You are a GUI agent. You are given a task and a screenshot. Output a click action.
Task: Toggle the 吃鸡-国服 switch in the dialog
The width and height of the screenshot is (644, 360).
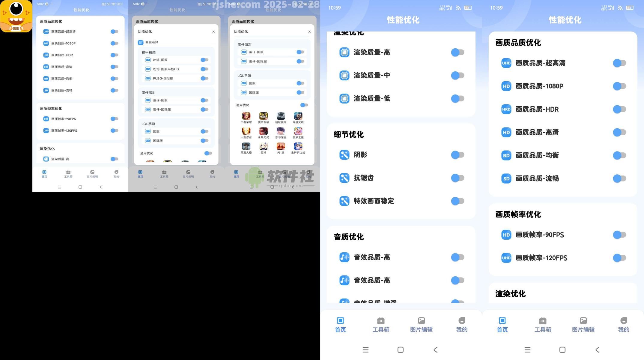pos(204,60)
